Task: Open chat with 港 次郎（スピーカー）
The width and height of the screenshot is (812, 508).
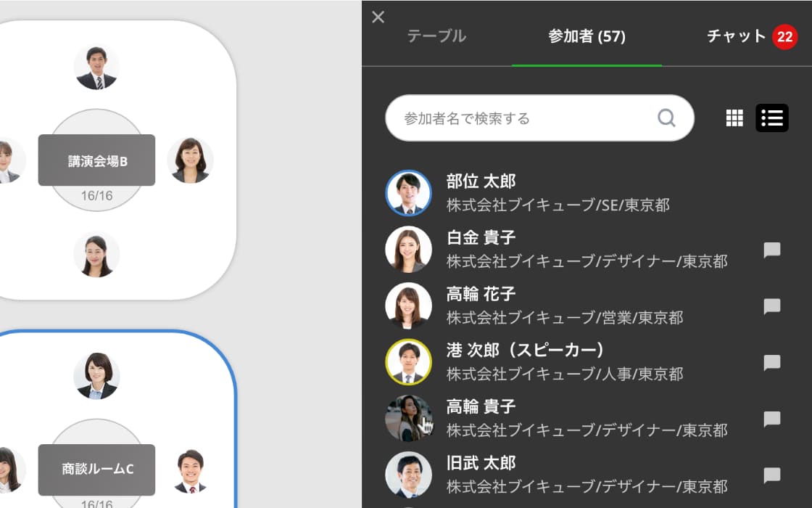Action: tap(771, 362)
